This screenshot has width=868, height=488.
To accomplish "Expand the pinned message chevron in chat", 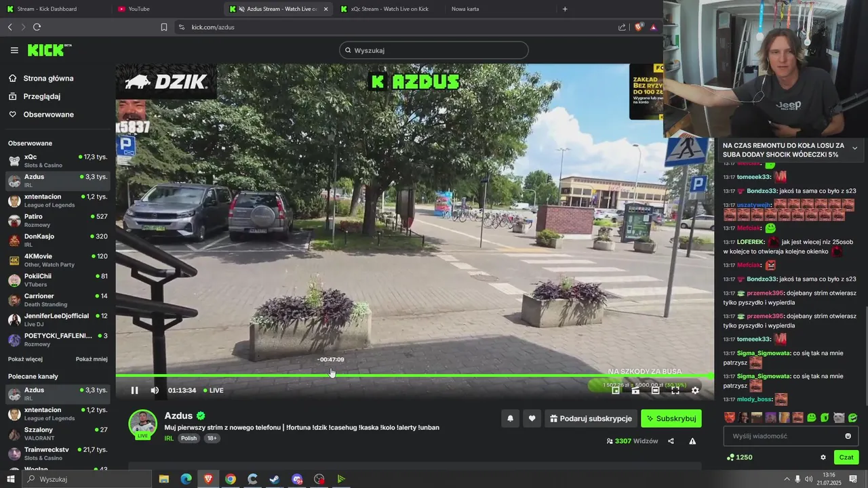I will 854,148.
